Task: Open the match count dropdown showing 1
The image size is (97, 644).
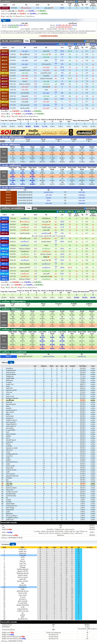Action: [88, 1]
